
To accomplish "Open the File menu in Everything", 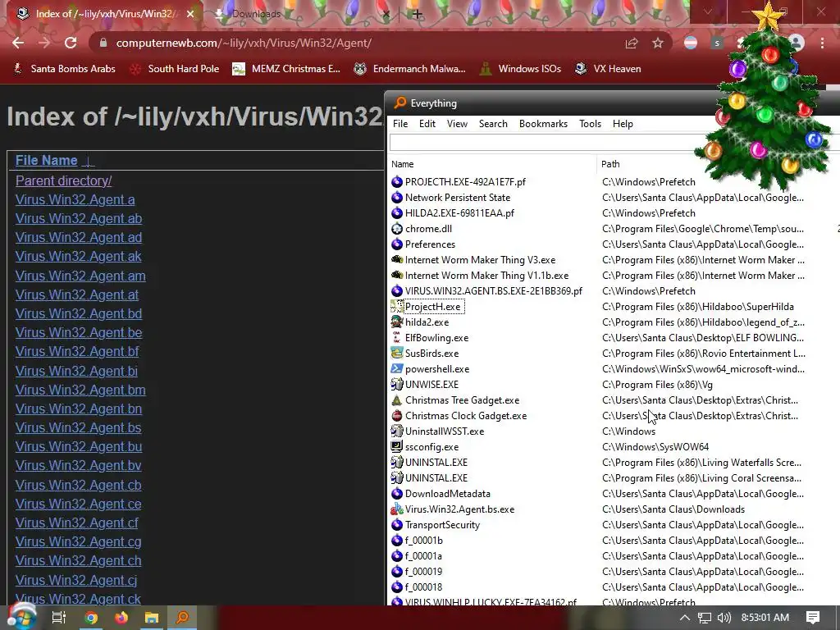I will click(x=400, y=124).
